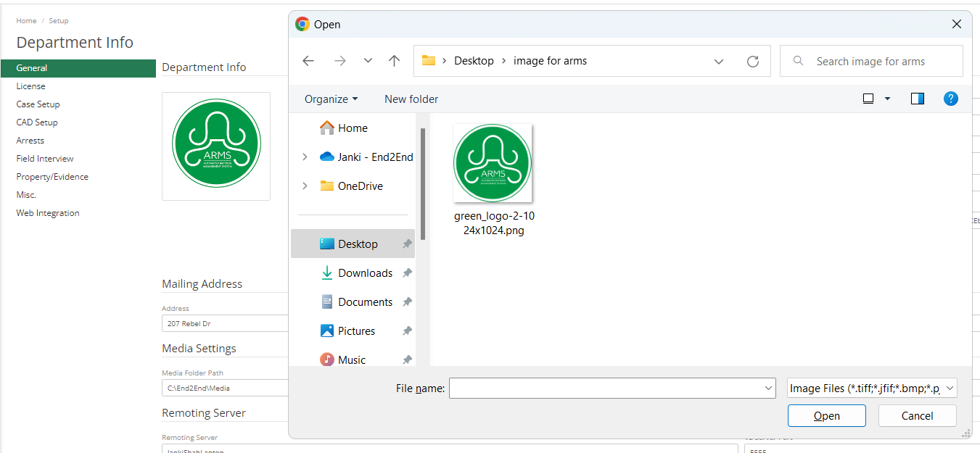Open the Music folder
The width and height of the screenshot is (980, 453).
point(352,359)
